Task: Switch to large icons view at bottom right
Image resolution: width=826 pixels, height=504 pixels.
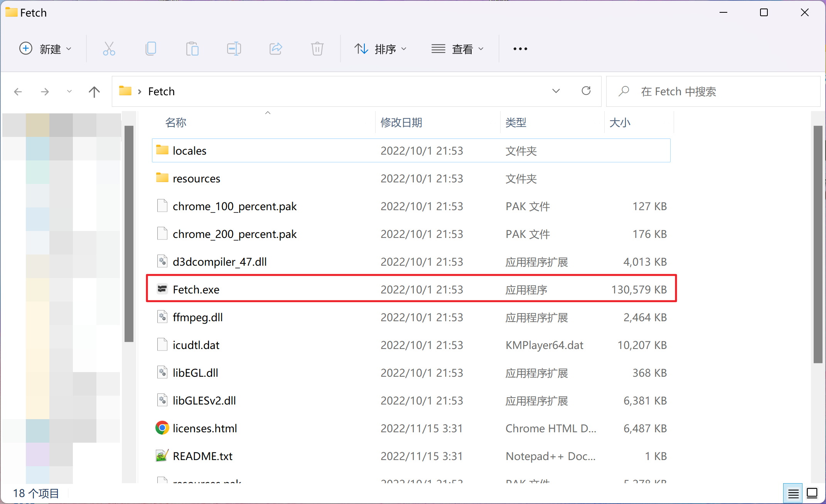Action: [x=813, y=493]
